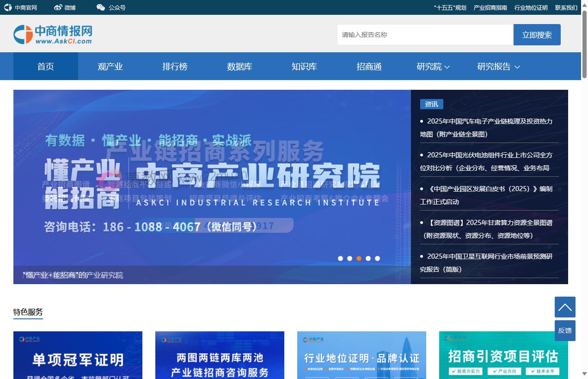Click the 中商情报网 logo
Viewport: 588px width, 379px height.
click(x=54, y=33)
